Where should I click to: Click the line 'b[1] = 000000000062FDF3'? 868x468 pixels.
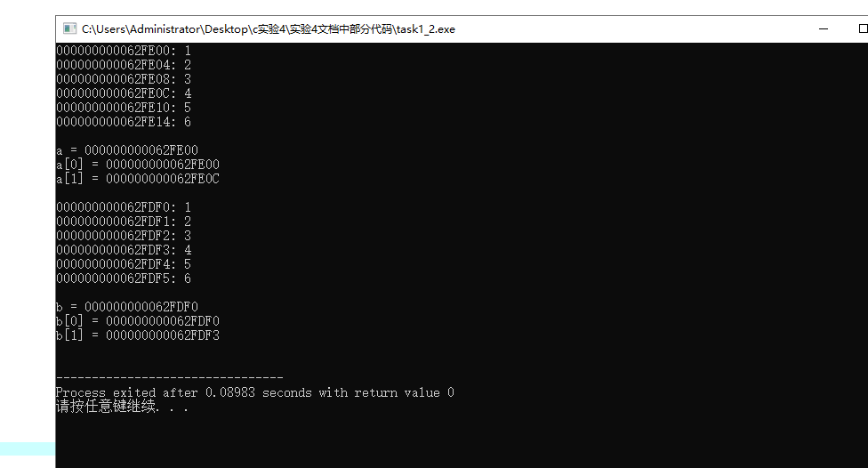point(138,335)
